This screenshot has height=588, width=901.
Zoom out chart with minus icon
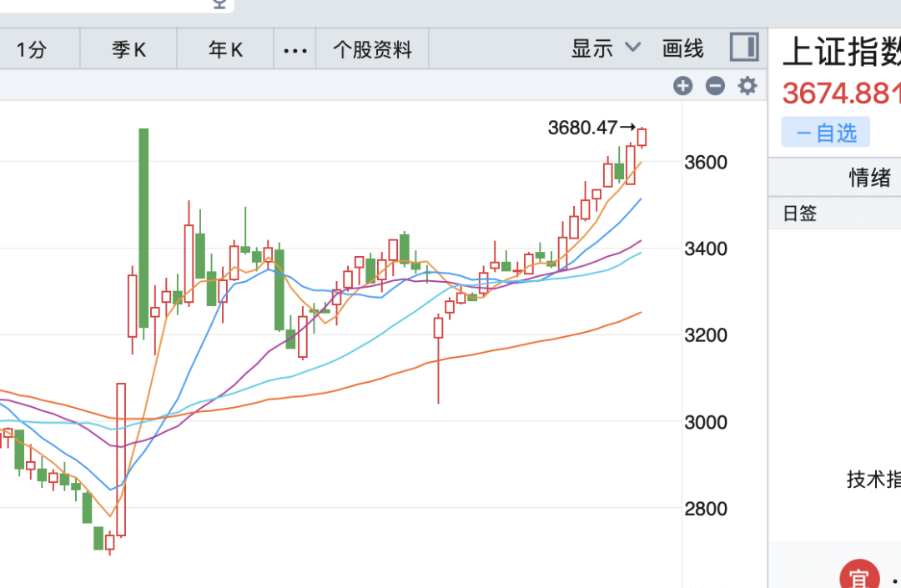click(x=715, y=86)
